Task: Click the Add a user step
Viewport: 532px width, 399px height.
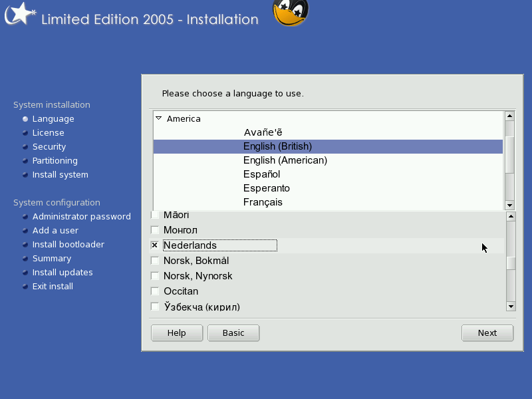Action: point(55,231)
